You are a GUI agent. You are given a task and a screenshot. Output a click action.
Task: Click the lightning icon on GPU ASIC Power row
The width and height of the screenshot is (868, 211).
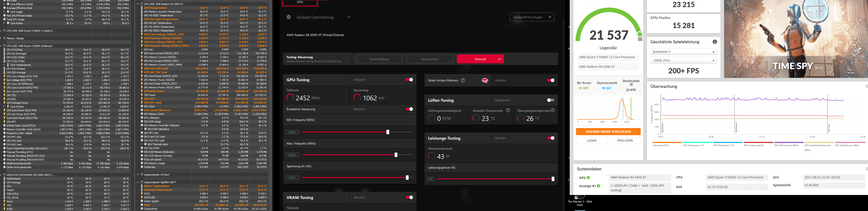point(142,91)
